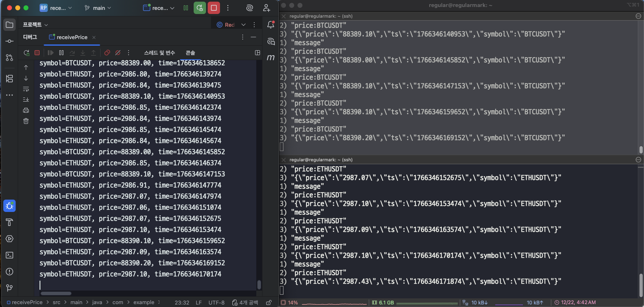644x307 pixels.
Task: Open the 'main' git branch dropdown
Action: 97,8
